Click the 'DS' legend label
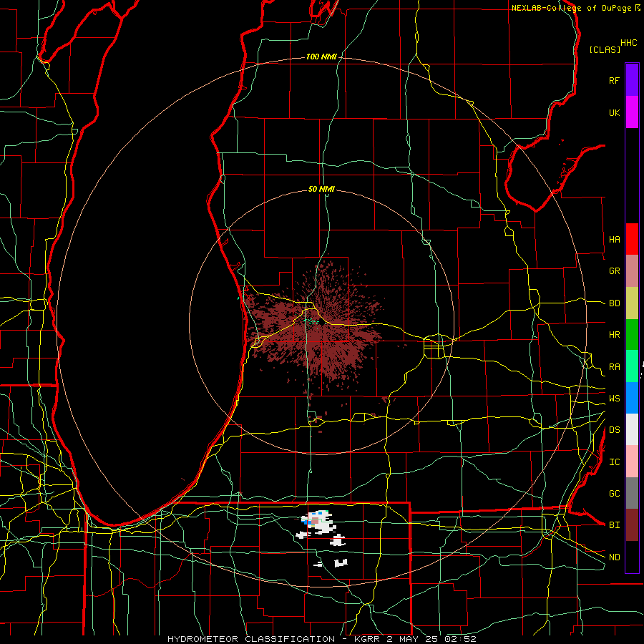 click(x=614, y=430)
